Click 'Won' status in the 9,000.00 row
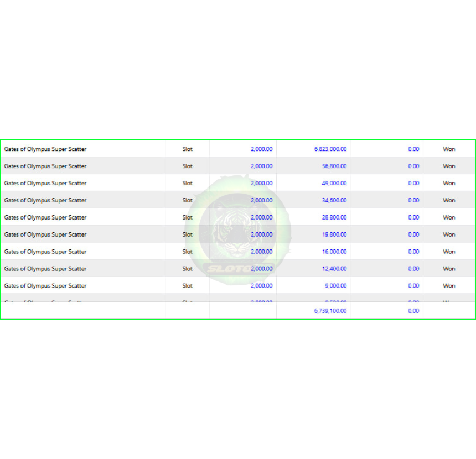The image size is (476, 459). 449,286
